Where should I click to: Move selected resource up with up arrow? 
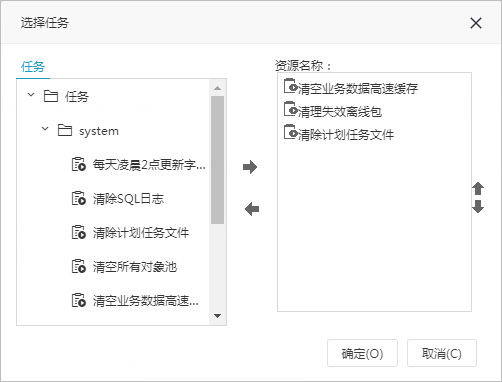pyautogui.click(x=478, y=189)
